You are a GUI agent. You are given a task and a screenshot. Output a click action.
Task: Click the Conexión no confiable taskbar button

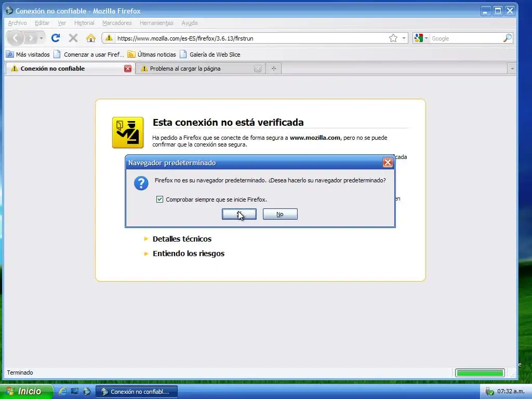point(137,392)
